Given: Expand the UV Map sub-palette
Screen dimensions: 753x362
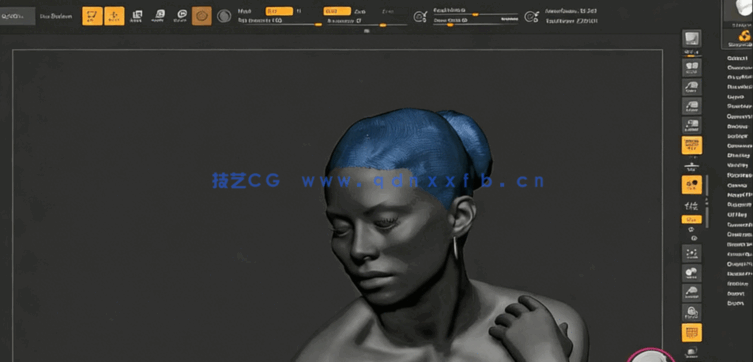Looking at the screenshot, I should tap(736, 215).
